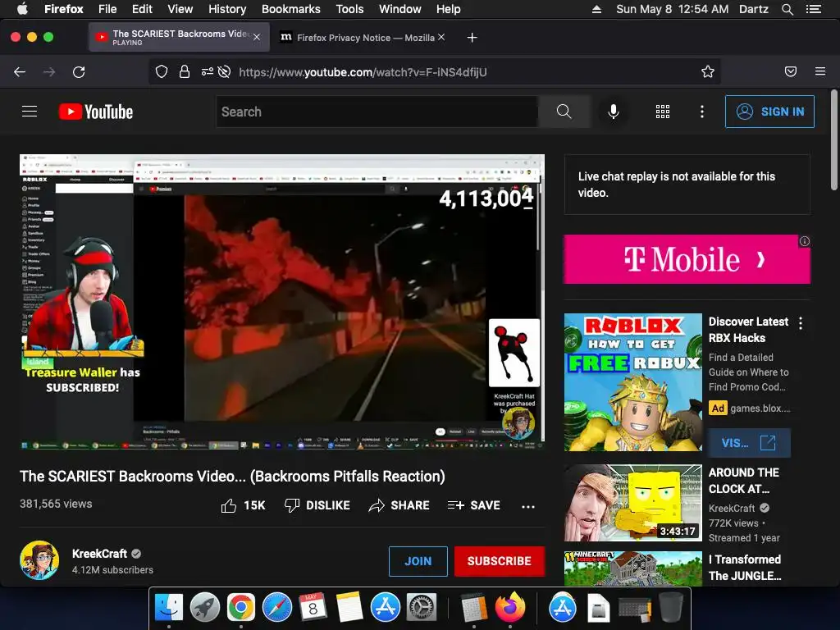Open tracking protection shield panel
This screenshot has width=840, height=630.
[x=162, y=72]
